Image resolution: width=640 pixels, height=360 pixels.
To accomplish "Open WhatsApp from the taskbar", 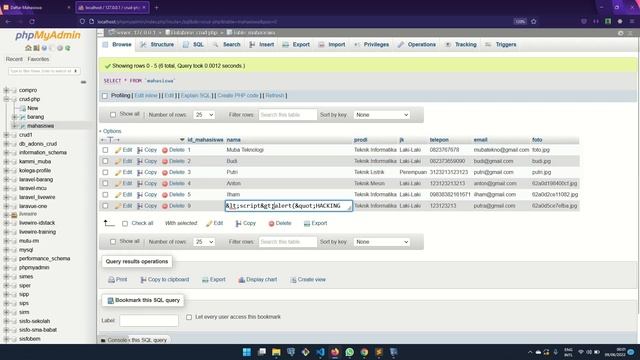I will [x=349, y=352].
